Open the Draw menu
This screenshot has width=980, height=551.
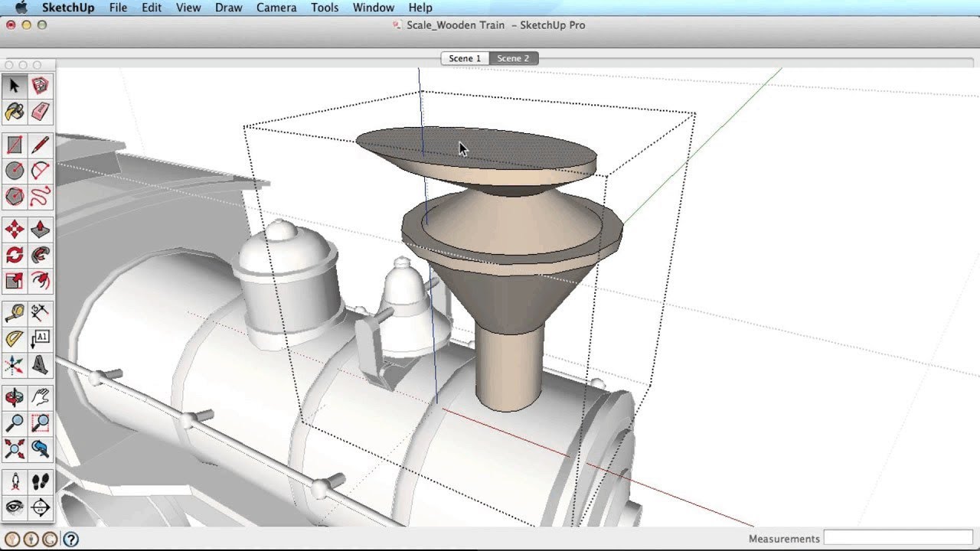tap(229, 8)
